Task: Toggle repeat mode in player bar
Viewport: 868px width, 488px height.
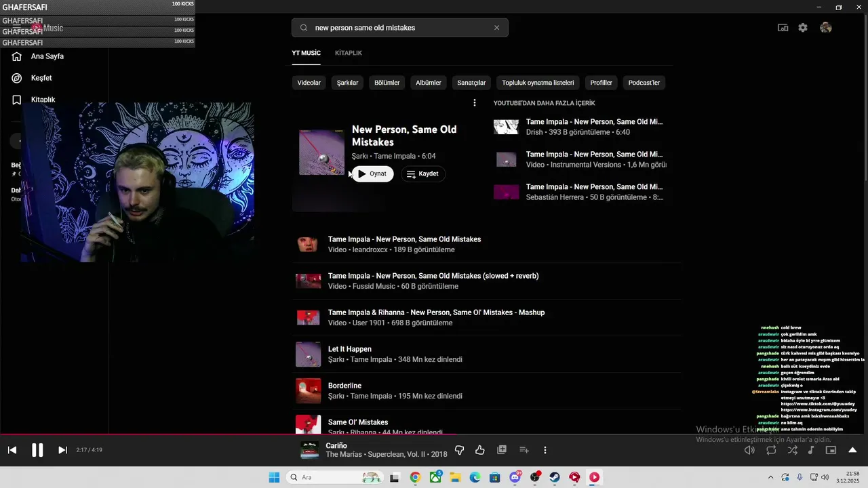Action: 771,450
